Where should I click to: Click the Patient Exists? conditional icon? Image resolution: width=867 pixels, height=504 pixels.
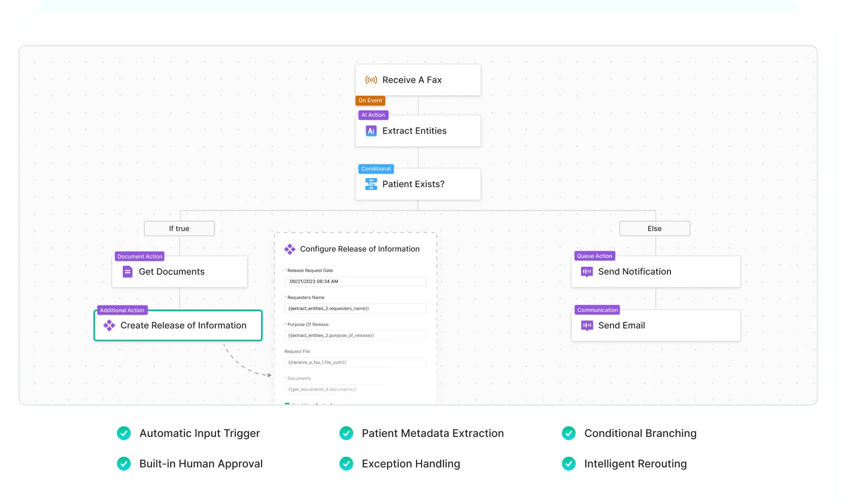click(371, 184)
